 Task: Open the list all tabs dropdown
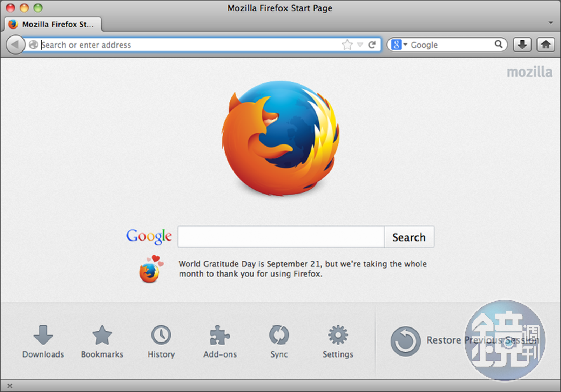coord(550,23)
